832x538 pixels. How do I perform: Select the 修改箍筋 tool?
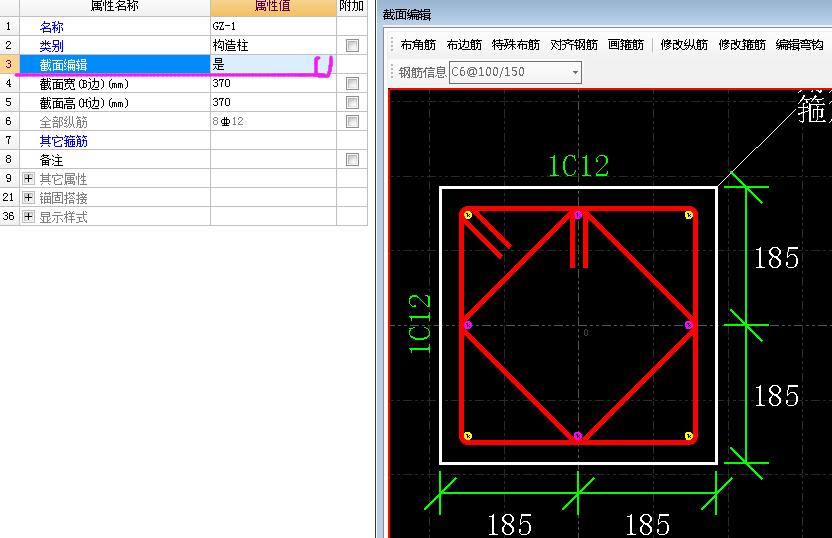(742, 45)
